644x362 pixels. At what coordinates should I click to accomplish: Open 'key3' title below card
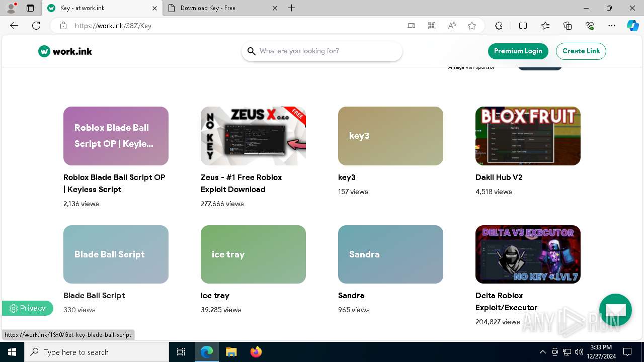tap(347, 177)
